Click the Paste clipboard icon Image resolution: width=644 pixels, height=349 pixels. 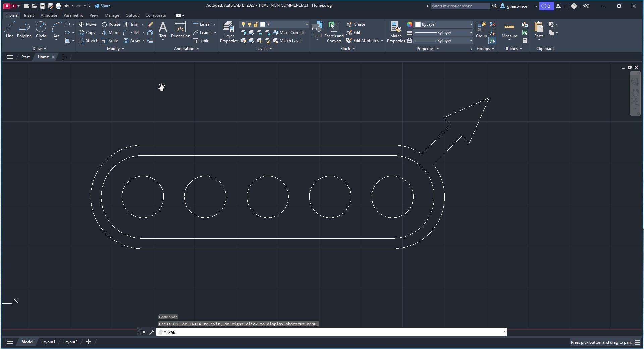pos(539,27)
